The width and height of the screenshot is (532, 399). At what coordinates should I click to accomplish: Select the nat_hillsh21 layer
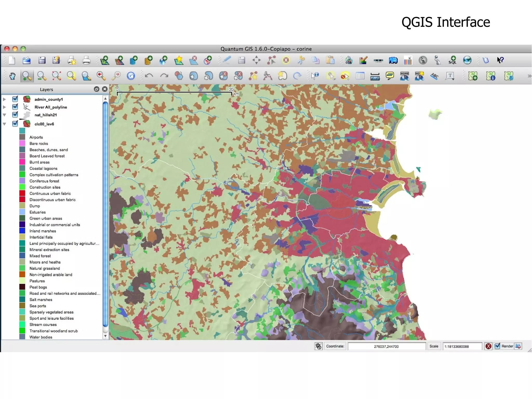point(45,115)
